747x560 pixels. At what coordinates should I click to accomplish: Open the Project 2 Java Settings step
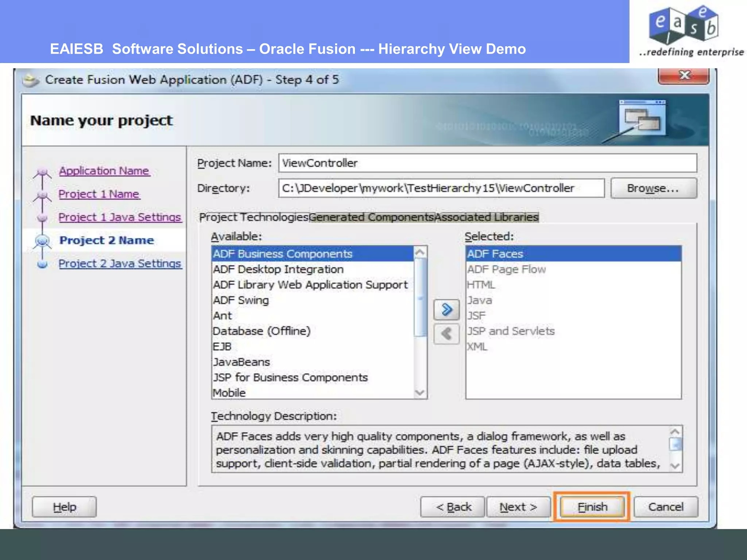pos(120,264)
